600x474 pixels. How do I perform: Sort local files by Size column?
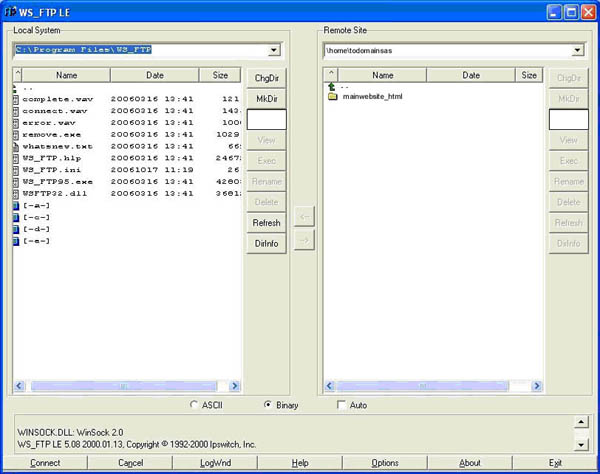220,75
